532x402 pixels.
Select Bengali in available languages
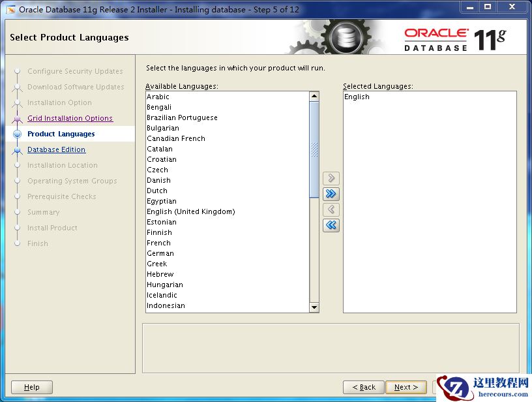pos(228,107)
